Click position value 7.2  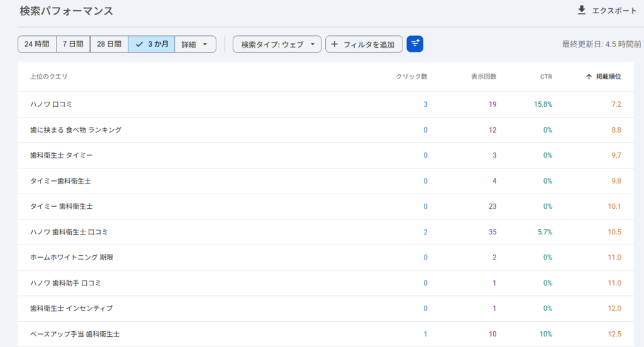pyautogui.click(x=616, y=104)
